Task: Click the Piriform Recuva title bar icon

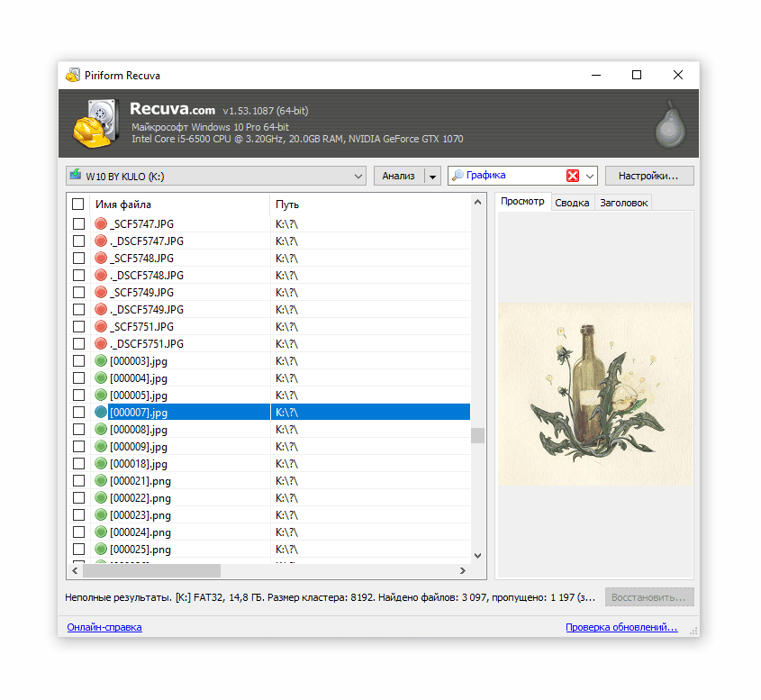Action: (x=73, y=76)
